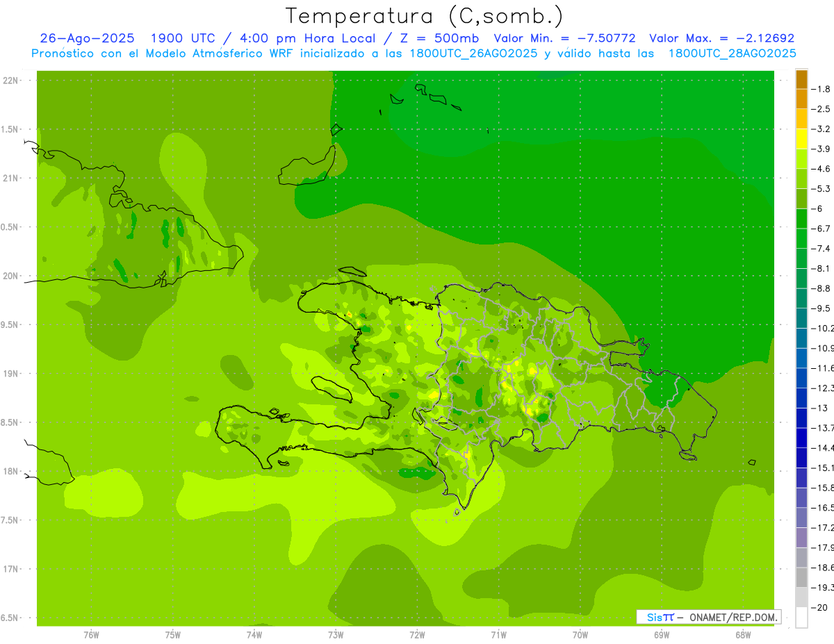Click the longitude axis label "71W"
Image resolution: width=834 pixels, height=644 pixels.
[x=498, y=635]
